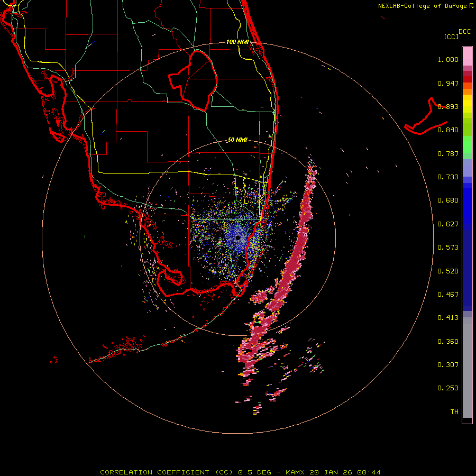476x476 pixels.
Task: Select the 0.840 scale value
Action: point(448,130)
